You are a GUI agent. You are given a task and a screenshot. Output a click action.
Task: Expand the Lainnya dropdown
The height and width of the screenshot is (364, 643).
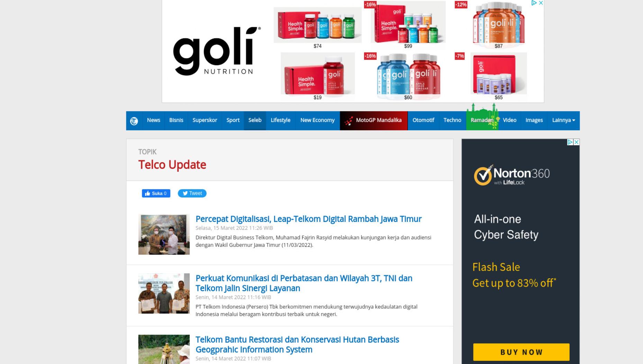tap(563, 120)
